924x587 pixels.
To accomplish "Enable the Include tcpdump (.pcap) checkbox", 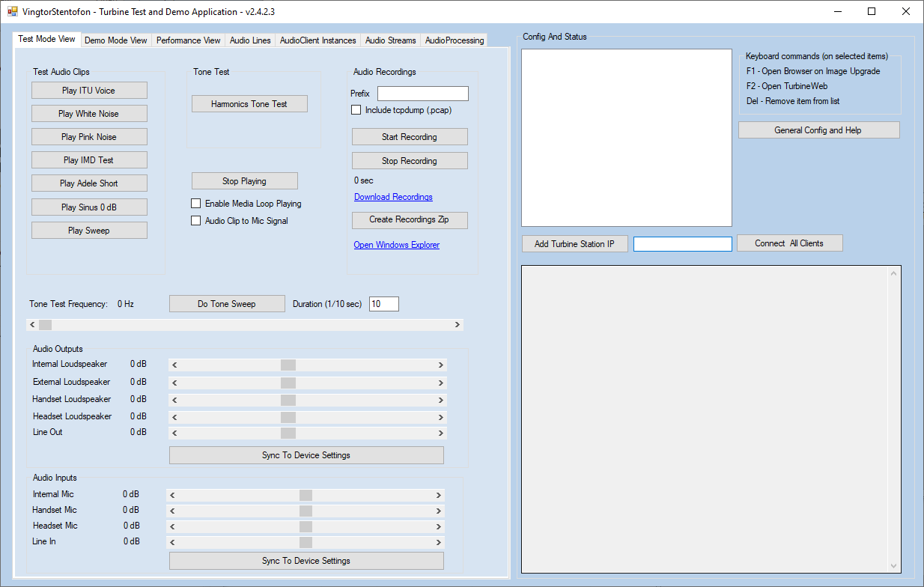I will (x=356, y=110).
